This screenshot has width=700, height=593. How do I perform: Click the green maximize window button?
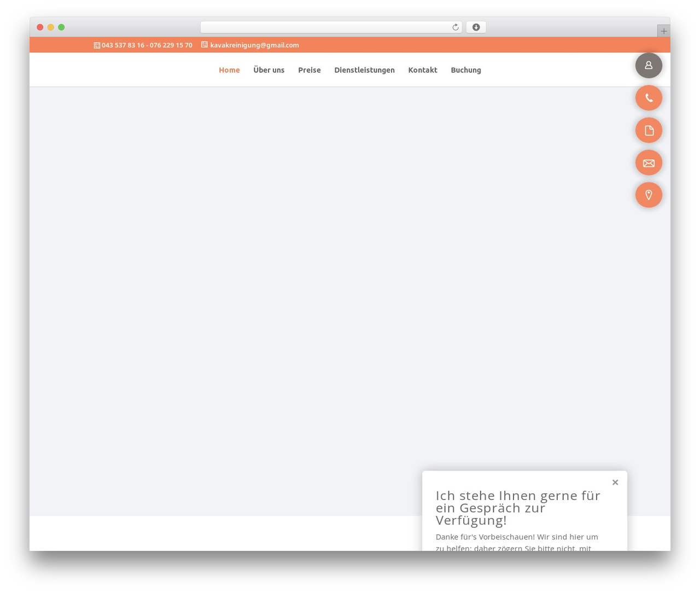tap(61, 27)
